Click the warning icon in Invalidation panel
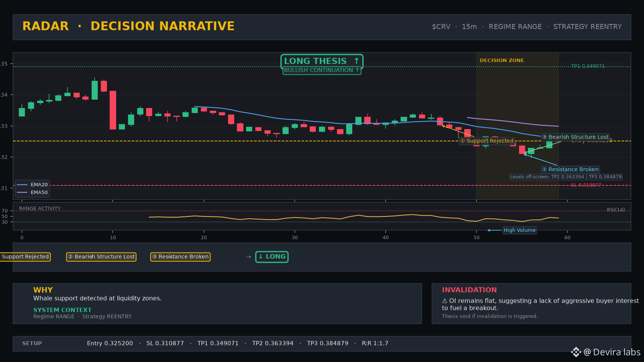Viewport: 644px width, 362px height. pyautogui.click(x=445, y=301)
